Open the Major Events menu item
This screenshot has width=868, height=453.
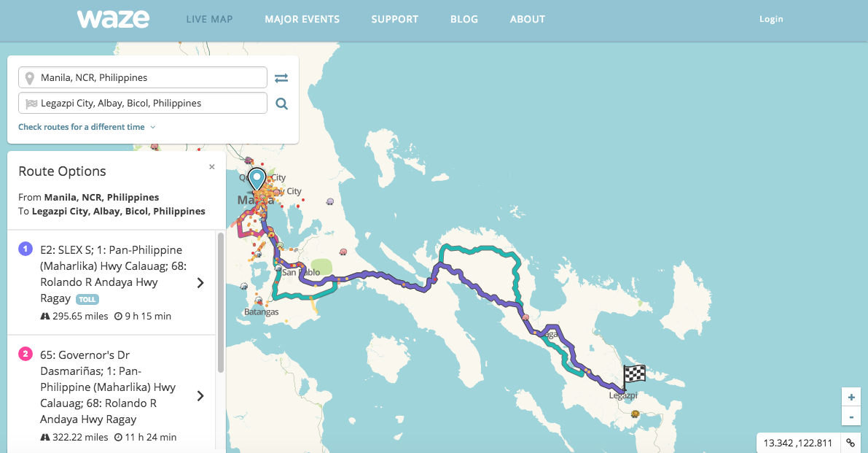click(x=302, y=20)
